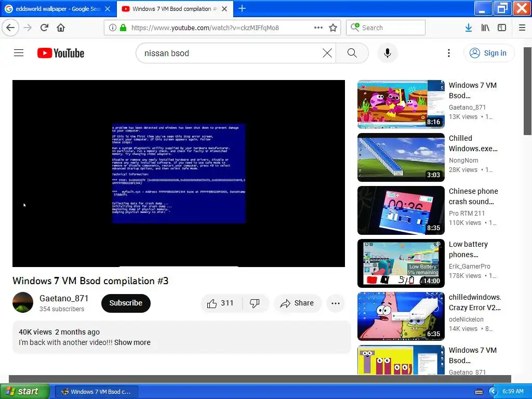
Task: Open the Windows Start button
Action: click(x=25, y=391)
